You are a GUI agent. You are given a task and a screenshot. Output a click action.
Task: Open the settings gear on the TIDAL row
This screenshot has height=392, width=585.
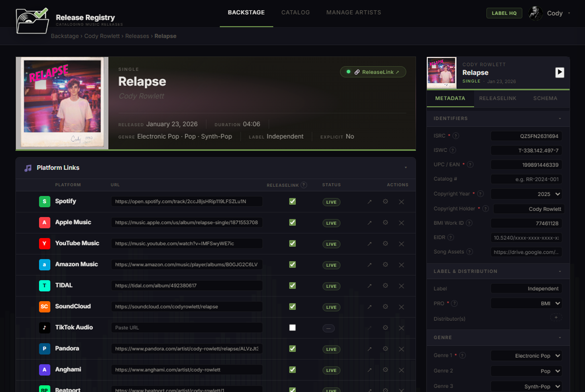pos(385,286)
